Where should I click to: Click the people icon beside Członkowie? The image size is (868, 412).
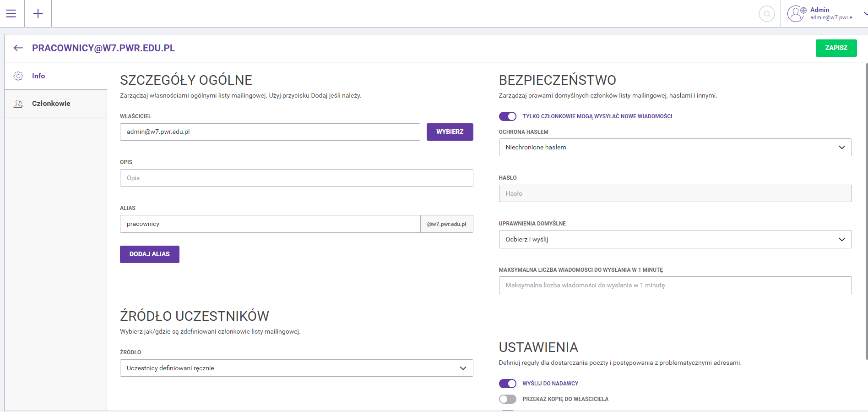[18, 104]
